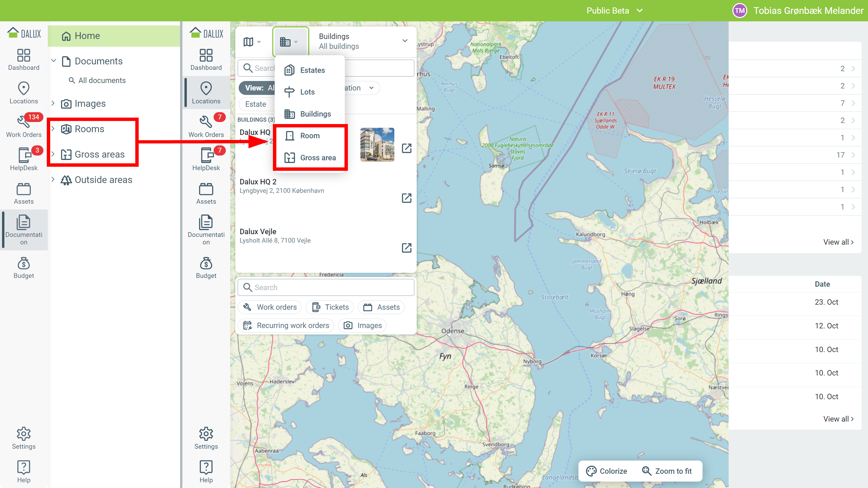Filter by Assets chip
868x488 pixels.
381,307
